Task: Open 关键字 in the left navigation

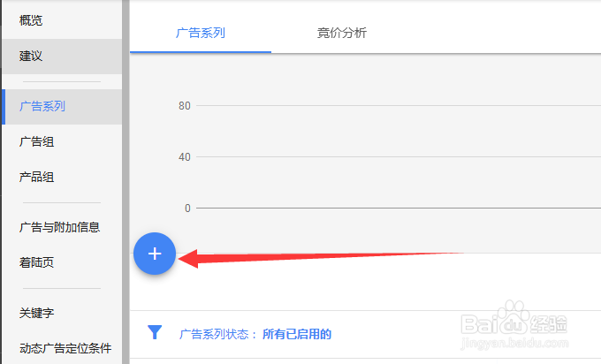Action: [36, 313]
